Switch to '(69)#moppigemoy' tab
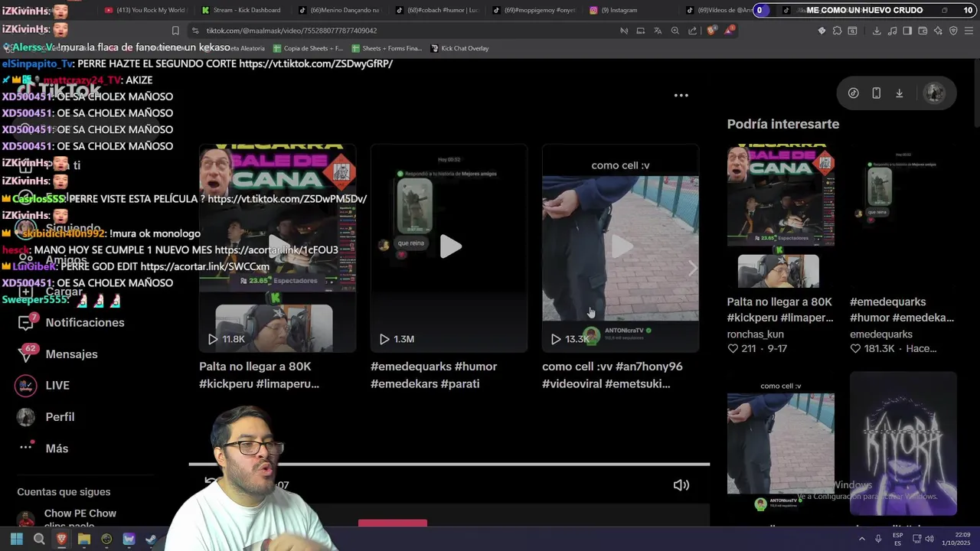980x551 pixels. tap(533, 11)
